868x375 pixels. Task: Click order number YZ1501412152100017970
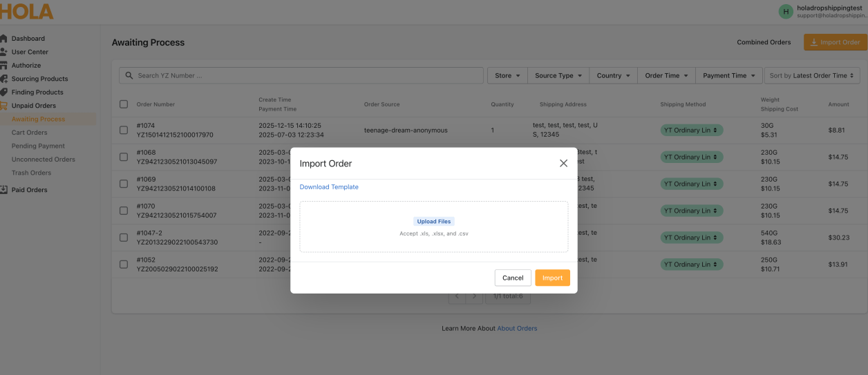point(175,135)
